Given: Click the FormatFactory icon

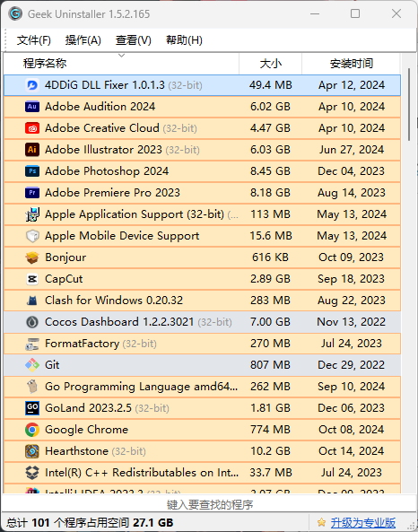Looking at the screenshot, I should pyautogui.click(x=32, y=344).
